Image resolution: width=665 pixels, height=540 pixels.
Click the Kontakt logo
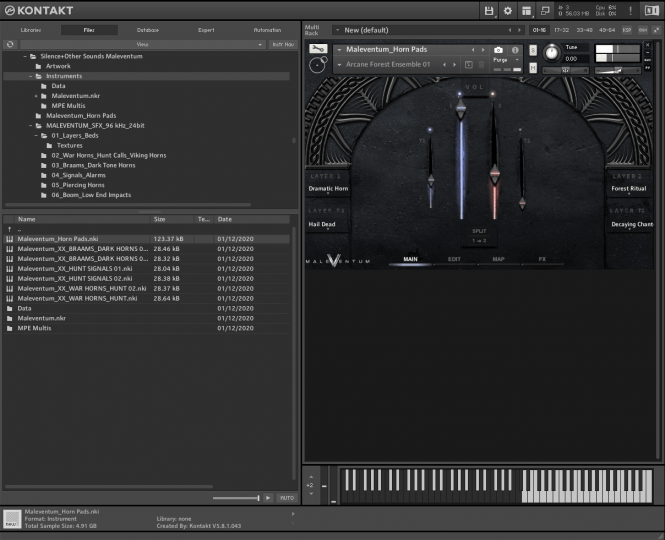click(39, 11)
